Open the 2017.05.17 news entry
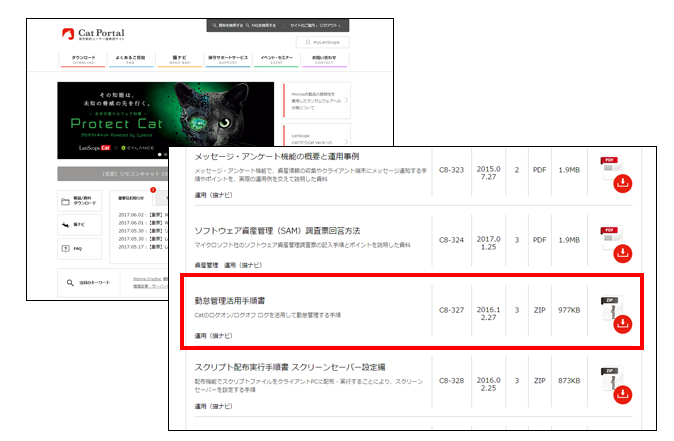Viewport: 674px width, 441px height. pos(143,247)
